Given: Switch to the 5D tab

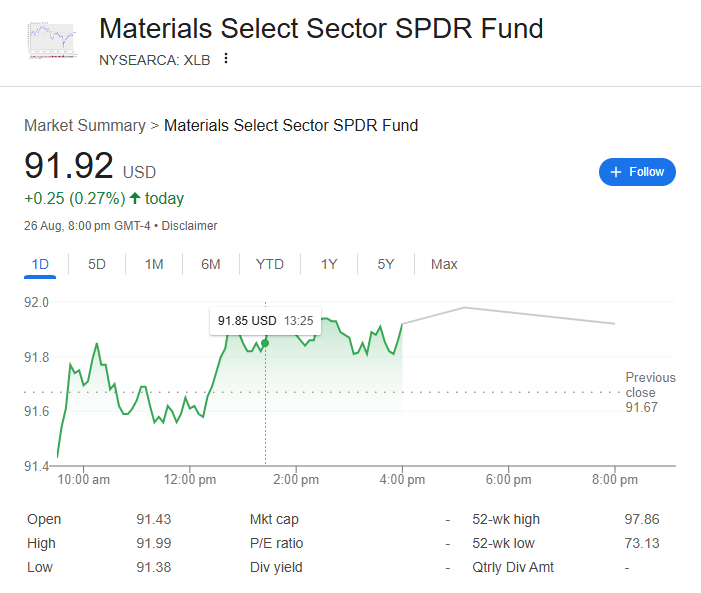Looking at the screenshot, I should [97, 264].
